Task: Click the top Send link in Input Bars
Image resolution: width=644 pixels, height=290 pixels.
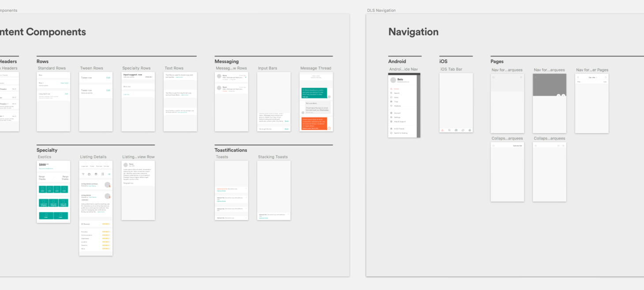Action: pyautogui.click(x=287, y=121)
